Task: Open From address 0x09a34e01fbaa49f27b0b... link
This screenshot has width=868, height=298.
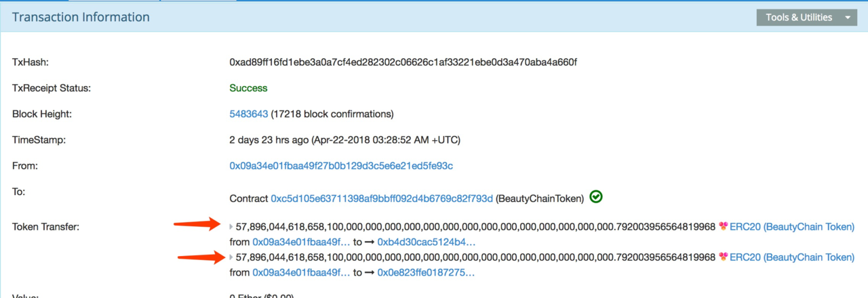Action: (341, 166)
